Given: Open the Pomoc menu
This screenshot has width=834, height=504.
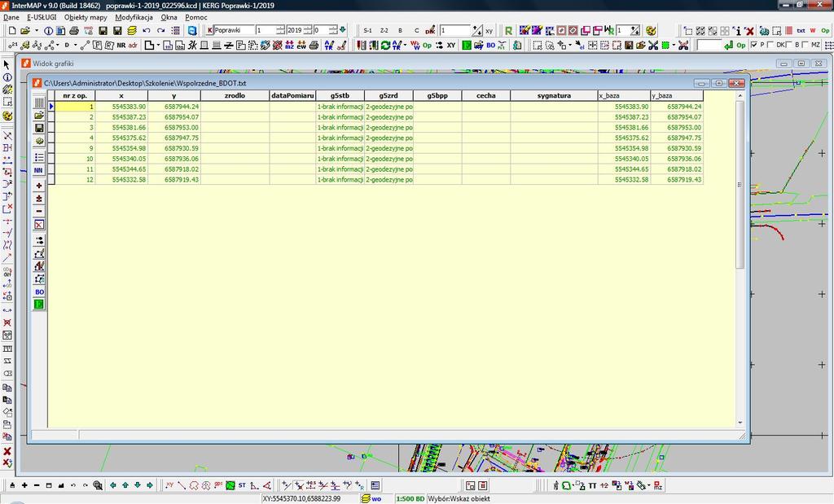Looking at the screenshot, I should tap(196, 17).
